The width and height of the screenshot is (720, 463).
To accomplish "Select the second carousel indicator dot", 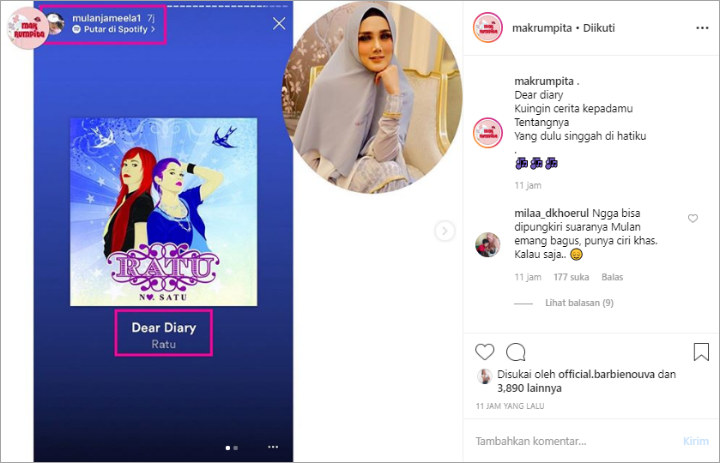I will click(x=236, y=447).
